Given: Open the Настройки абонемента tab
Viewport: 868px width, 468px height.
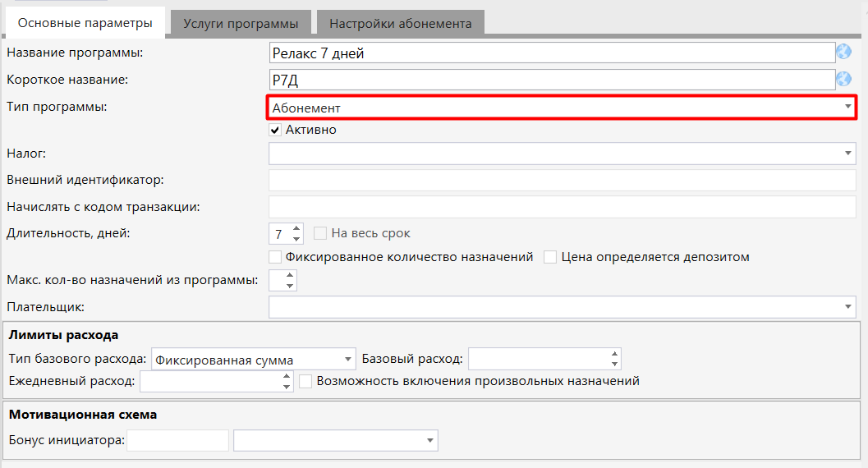Looking at the screenshot, I should pyautogui.click(x=401, y=23).
